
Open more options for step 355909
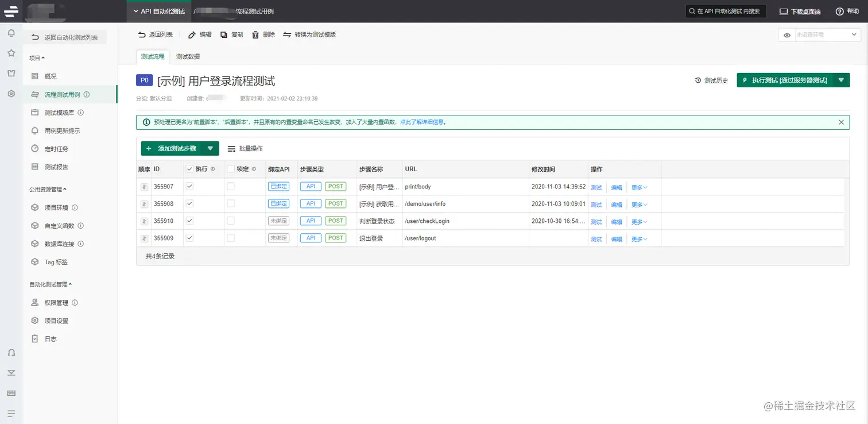click(x=639, y=239)
